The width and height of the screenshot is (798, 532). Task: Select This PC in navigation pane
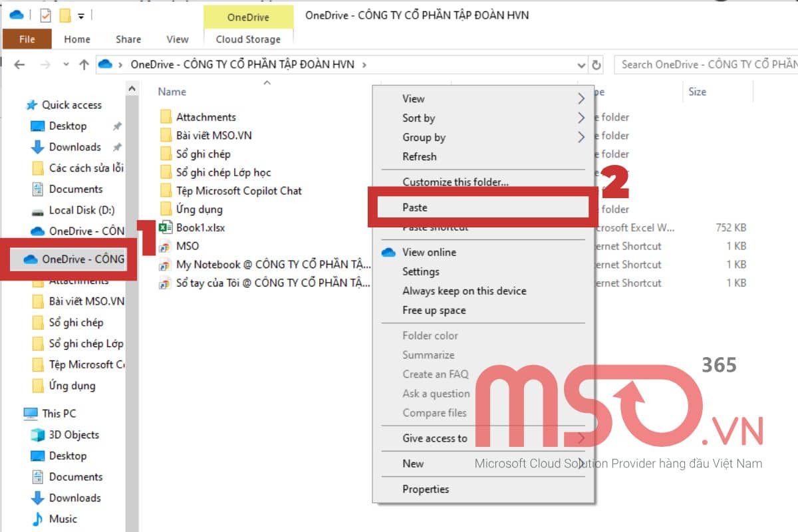pyautogui.click(x=59, y=413)
